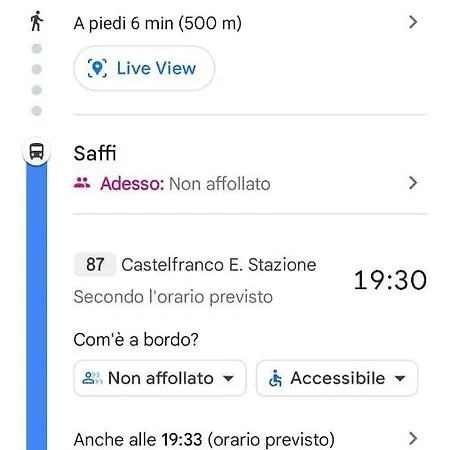This screenshot has width=450, height=450.
Task: Tap the 19:30 departure time
Action: pyautogui.click(x=390, y=280)
